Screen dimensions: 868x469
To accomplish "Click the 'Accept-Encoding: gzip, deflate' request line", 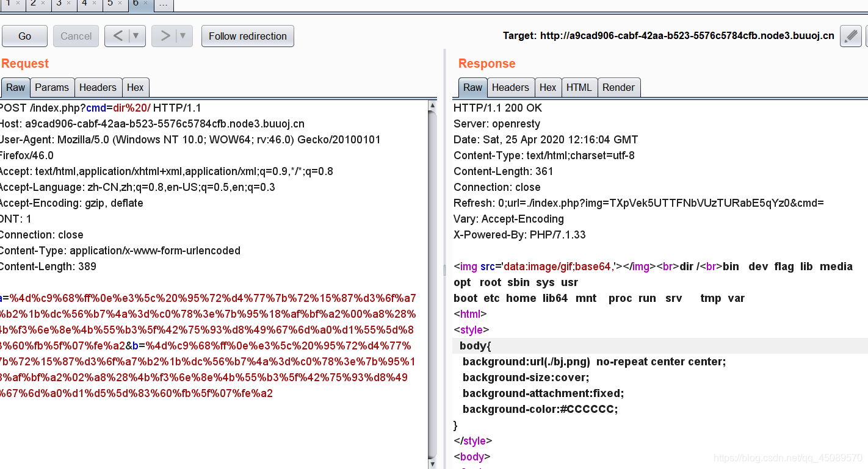I will coord(71,203).
